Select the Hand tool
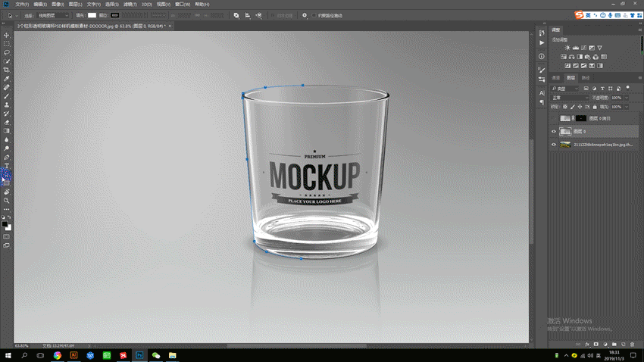644x362 pixels. (7, 192)
